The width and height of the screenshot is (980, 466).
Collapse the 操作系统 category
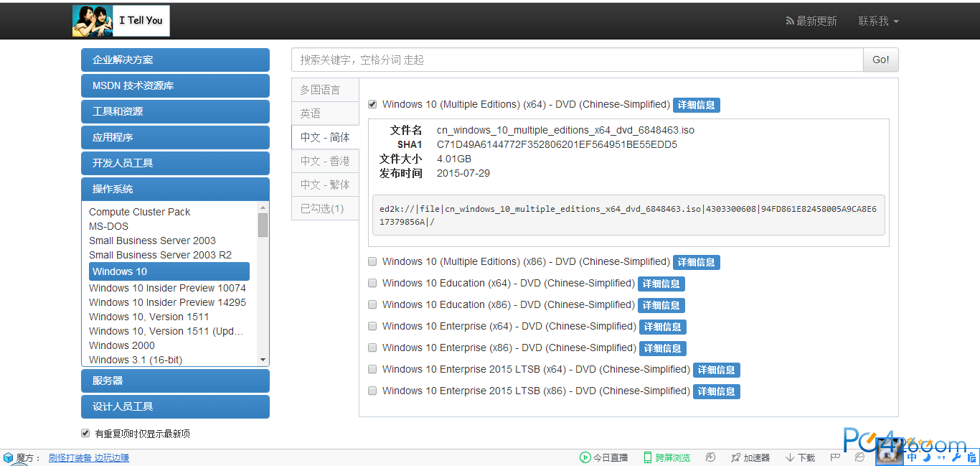(x=175, y=189)
